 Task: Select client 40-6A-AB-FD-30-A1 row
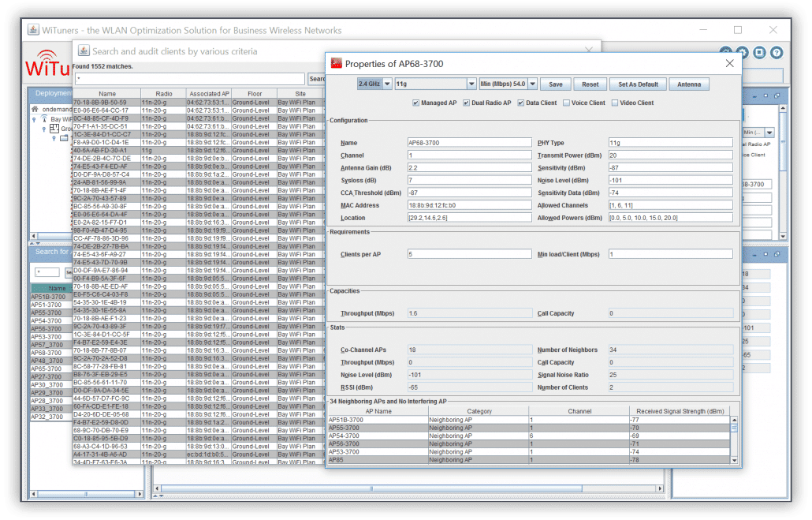(x=199, y=151)
